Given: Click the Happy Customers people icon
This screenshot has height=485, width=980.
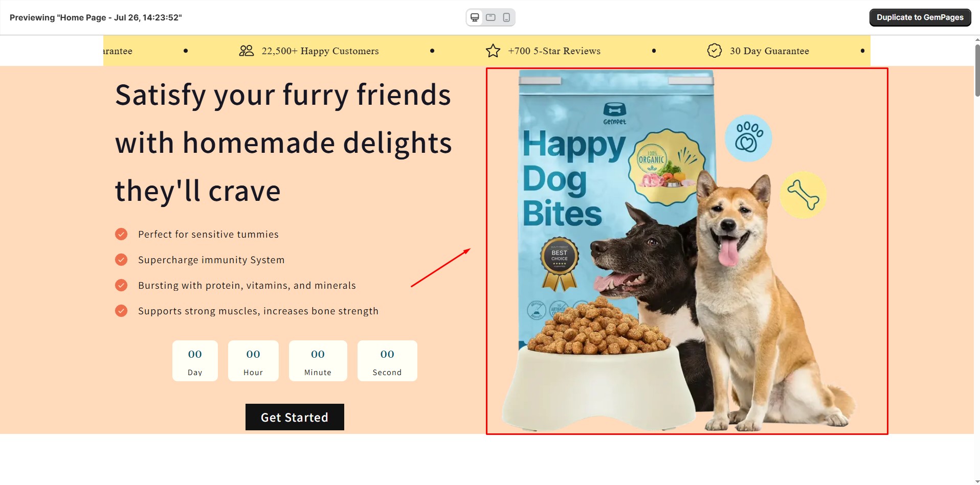Looking at the screenshot, I should 247,51.
